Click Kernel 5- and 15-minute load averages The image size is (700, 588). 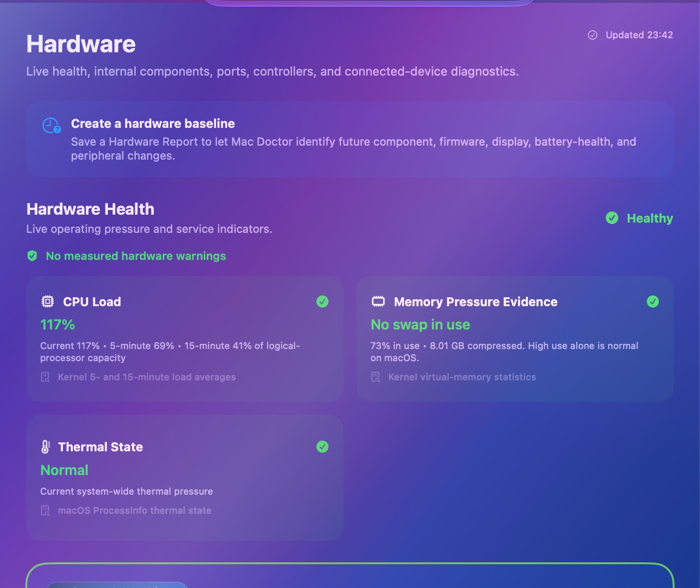(x=147, y=377)
